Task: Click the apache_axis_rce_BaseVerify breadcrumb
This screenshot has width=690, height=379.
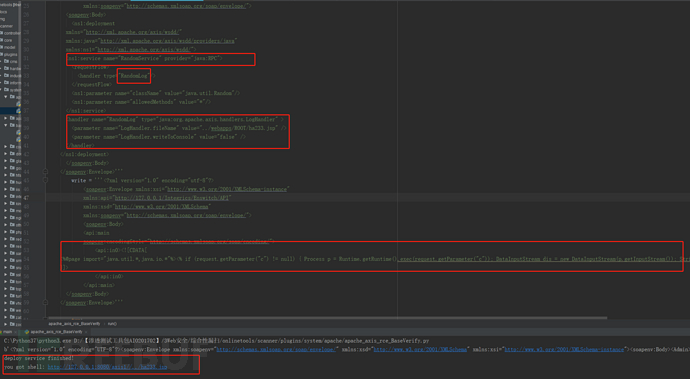Action: (x=74, y=324)
